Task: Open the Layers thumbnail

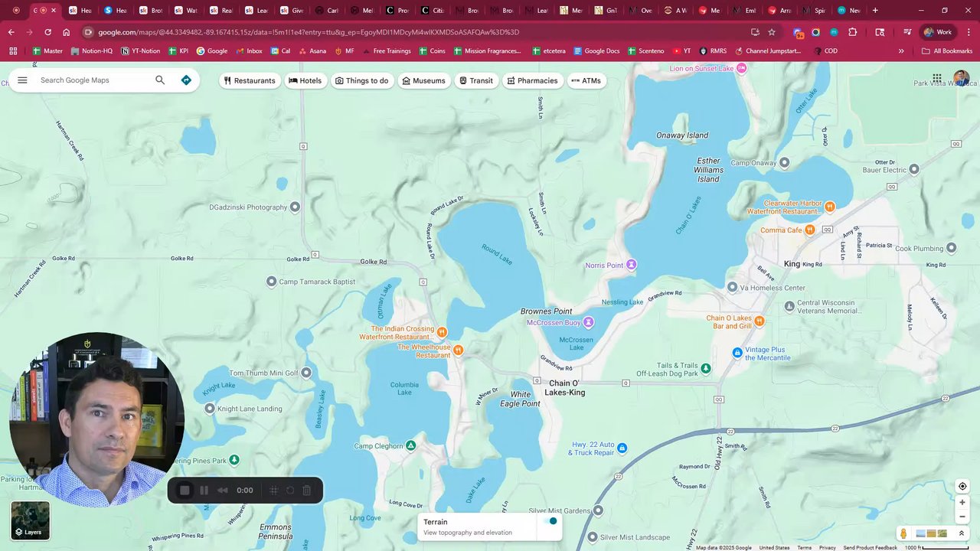Action: coord(31,520)
